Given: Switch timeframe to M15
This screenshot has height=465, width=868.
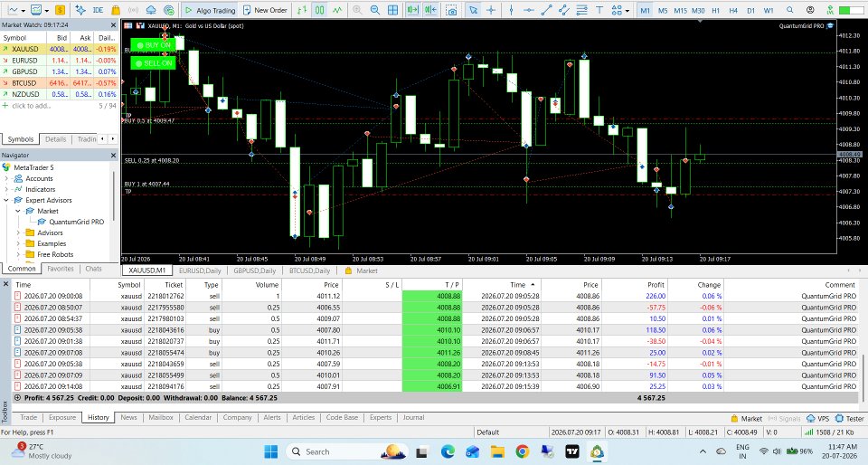Looking at the screenshot, I should click(x=680, y=10).
